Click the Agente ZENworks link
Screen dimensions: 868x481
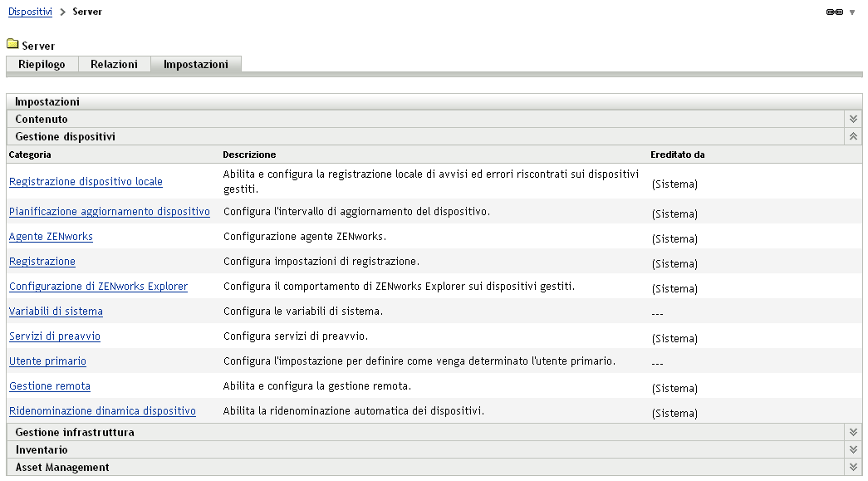pos(51,237)
